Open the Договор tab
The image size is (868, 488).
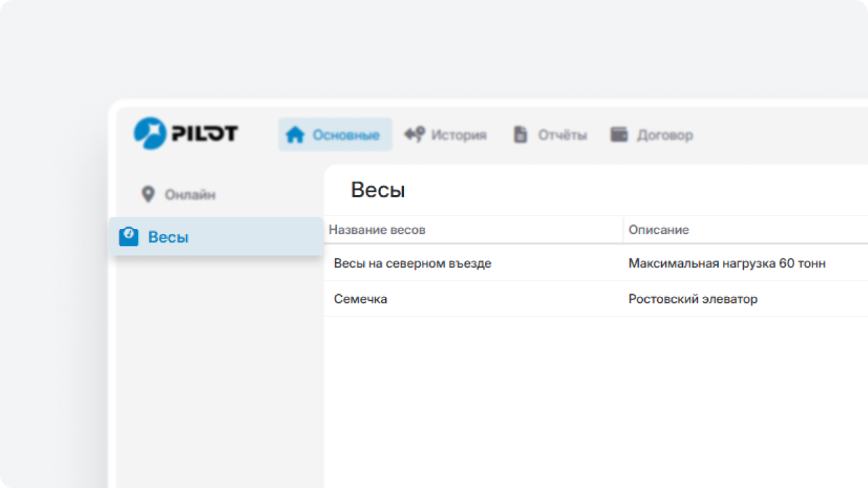pyautogui.click(x=665, y=135)
